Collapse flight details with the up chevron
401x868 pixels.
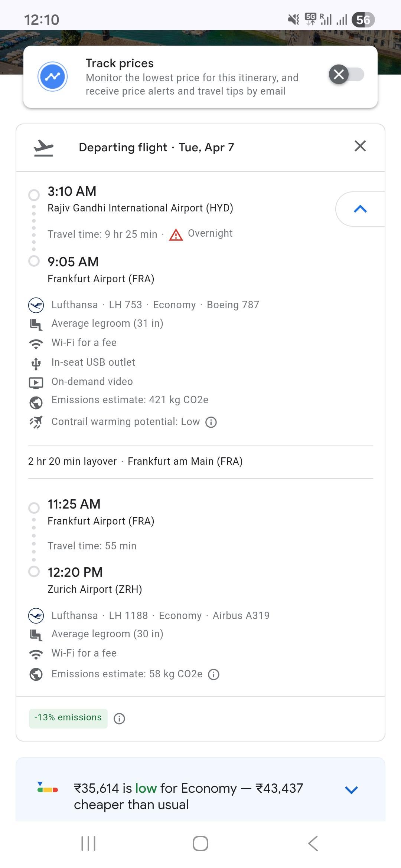[x=360, y=209]
